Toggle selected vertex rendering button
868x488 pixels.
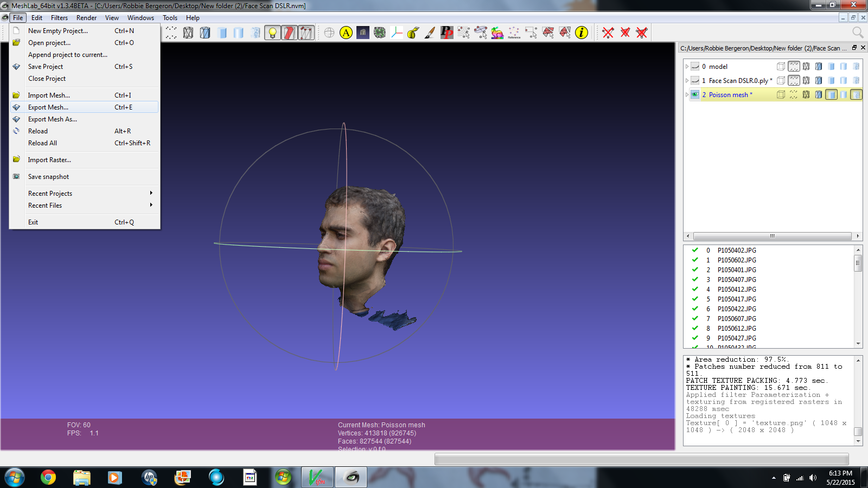[x=306, y=33]
